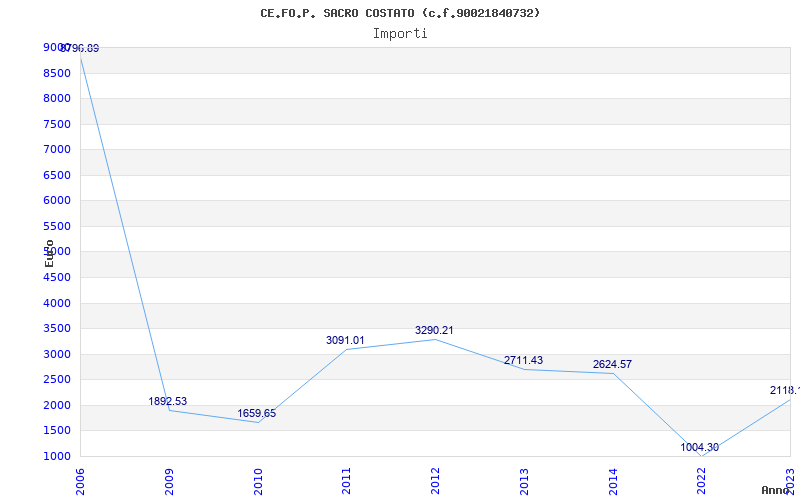
Task: Click the Euro y-axis title
Action: [49, 253]
